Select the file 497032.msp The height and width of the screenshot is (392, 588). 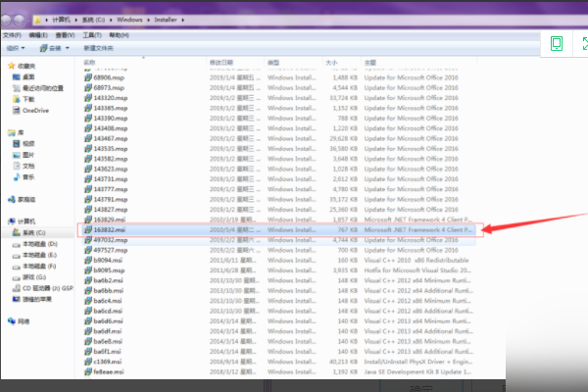pos(278,240)
